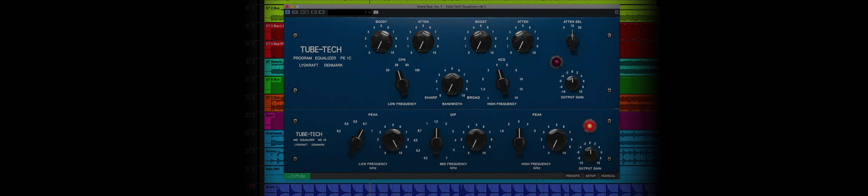The width and height of the screenshot is (868, 196).
Task: Select the Snare 1 track in background
Action: pos(272,187)
